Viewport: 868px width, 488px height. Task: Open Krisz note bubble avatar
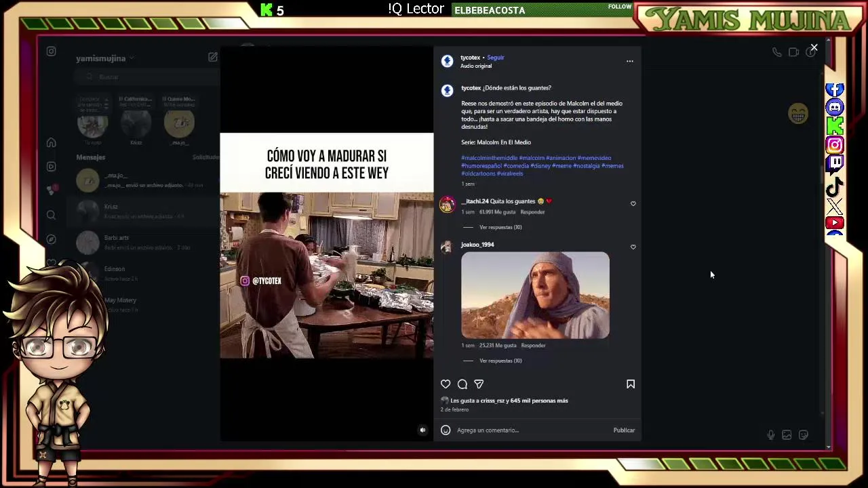pyautogui.click(x=136, y=123)
